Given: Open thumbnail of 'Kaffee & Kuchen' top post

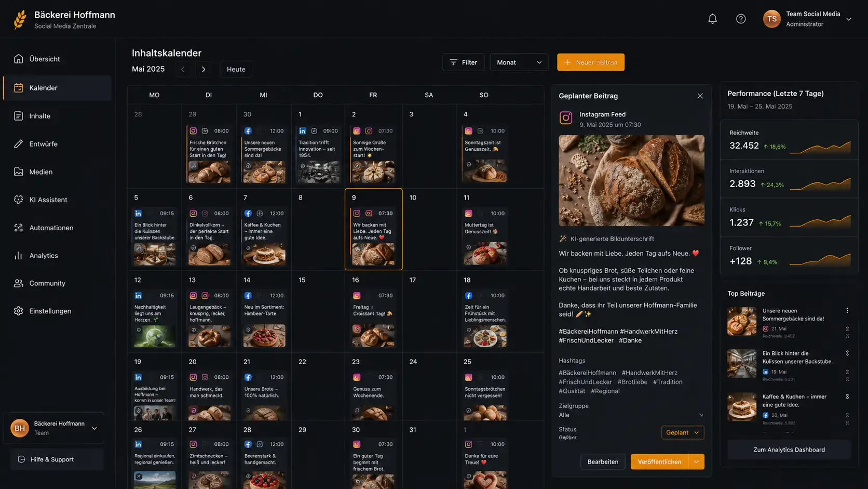Looking at the screenshot, I should point(742,406).
